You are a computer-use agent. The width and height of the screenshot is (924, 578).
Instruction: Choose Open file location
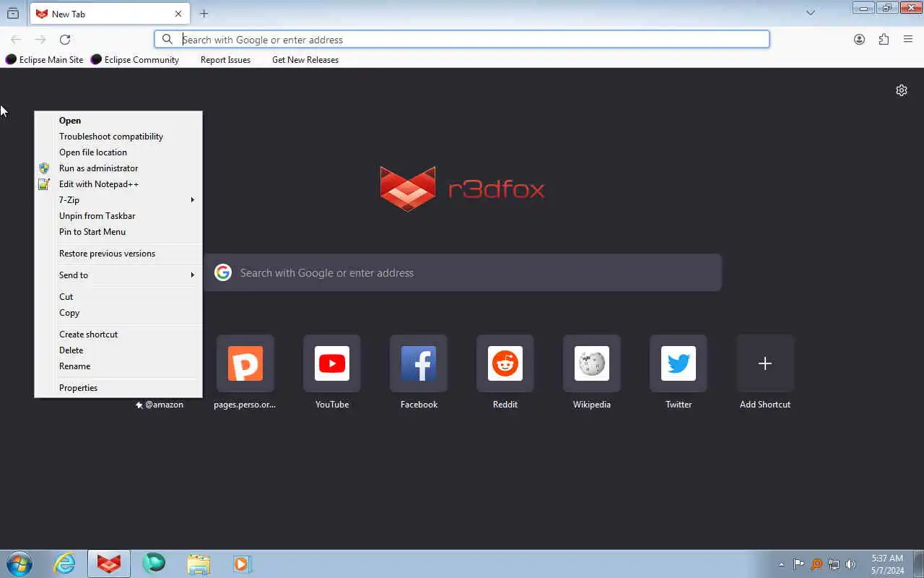coord(118,152)
